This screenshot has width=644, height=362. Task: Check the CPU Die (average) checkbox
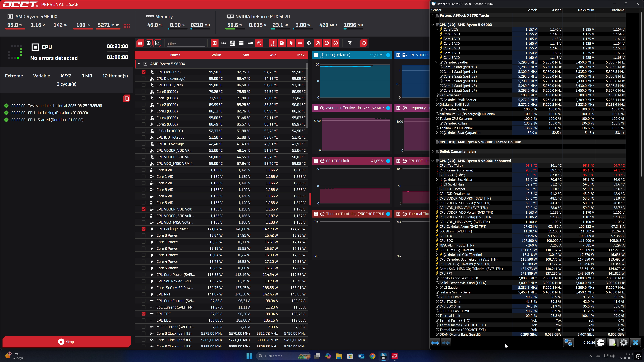[144, 78]
